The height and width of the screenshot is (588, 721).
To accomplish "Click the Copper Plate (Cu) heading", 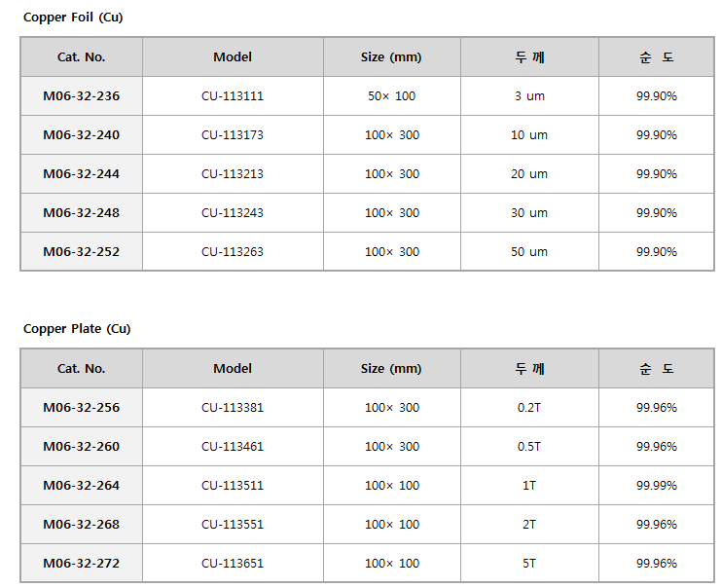I will [x=77, y=328].
